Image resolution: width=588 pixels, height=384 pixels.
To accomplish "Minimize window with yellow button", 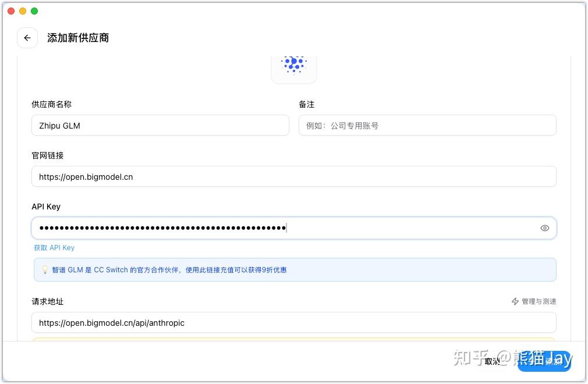I will point(23,11).
